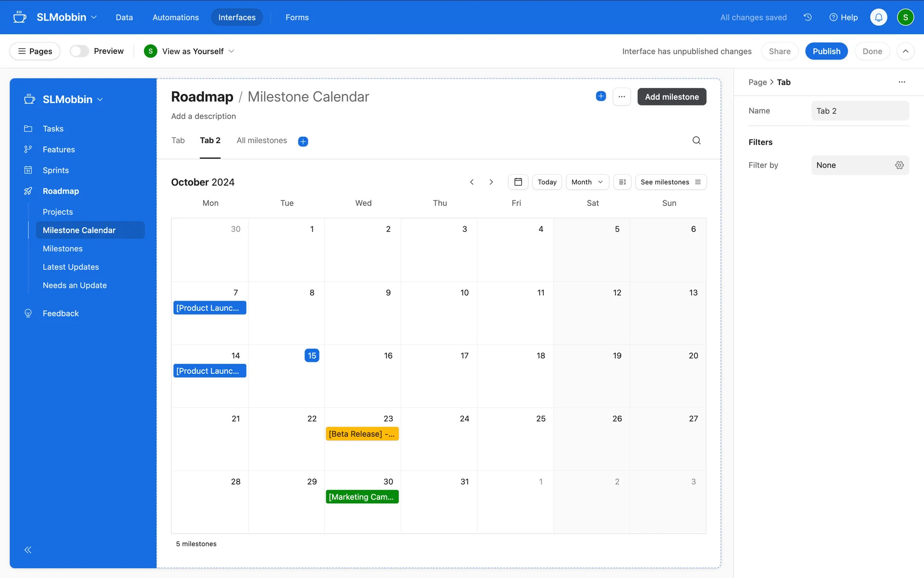Screen dimensions: 924x578
Task: Open SLMobbin workspace dropdown in header
Action: tap(67, 17)
